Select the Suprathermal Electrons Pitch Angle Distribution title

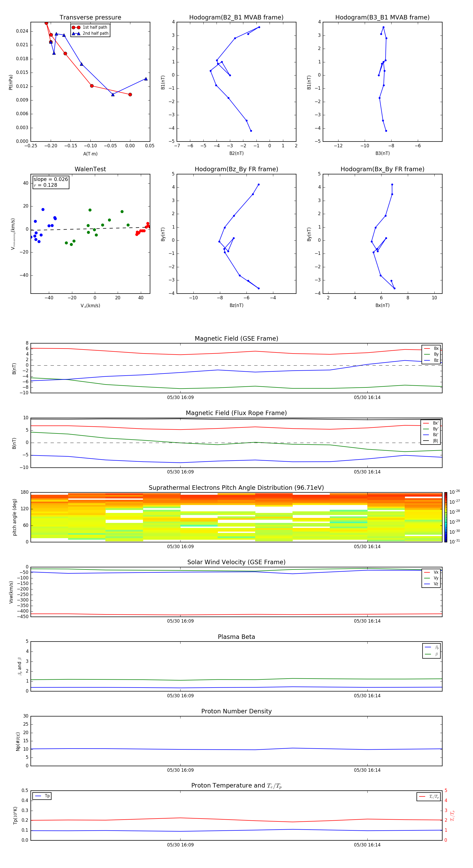pyautogui.click(x=236, y=488)
